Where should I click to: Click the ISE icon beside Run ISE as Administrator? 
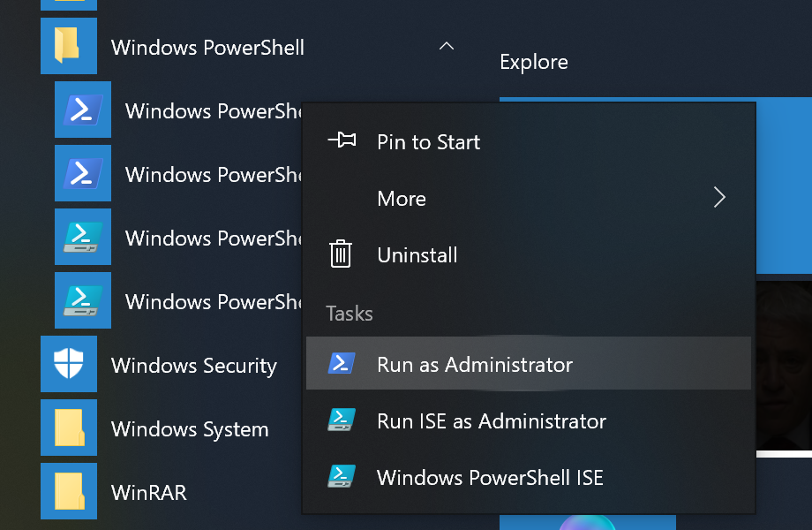coord(342,420)
